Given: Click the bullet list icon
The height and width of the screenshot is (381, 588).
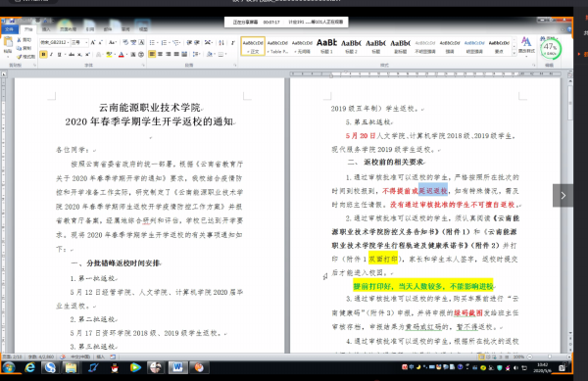Looking at the screenshot, I should pos(152,43).
